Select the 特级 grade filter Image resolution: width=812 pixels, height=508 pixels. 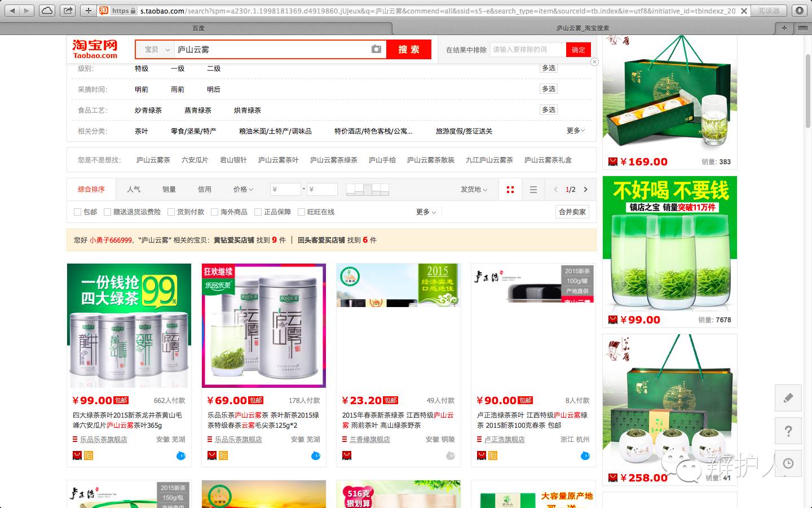pyautogui.click(x=142, y=69)
